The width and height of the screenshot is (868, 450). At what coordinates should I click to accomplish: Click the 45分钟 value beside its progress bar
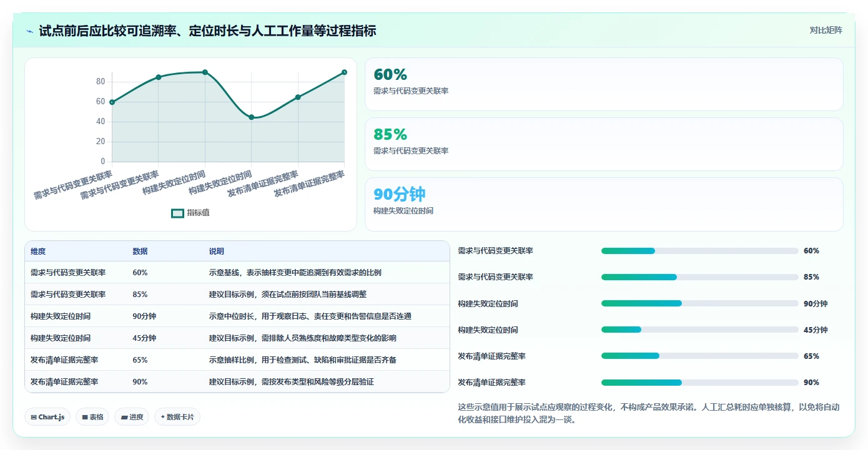coord(816,330)
